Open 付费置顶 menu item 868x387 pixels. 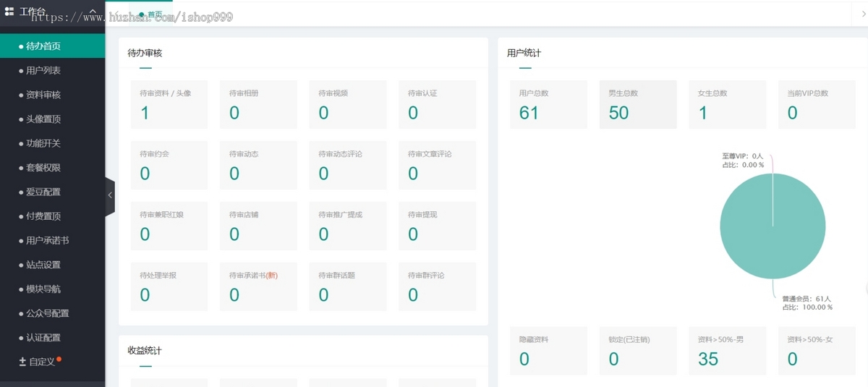52,216
